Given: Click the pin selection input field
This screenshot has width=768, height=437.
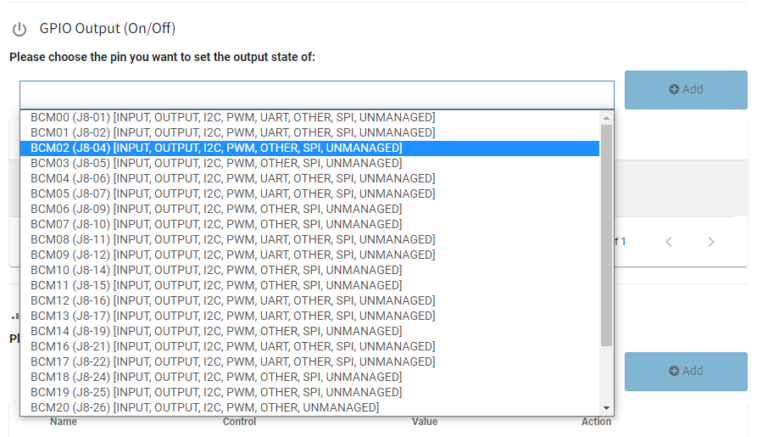Looking at the screenshot, I should 316,94.
